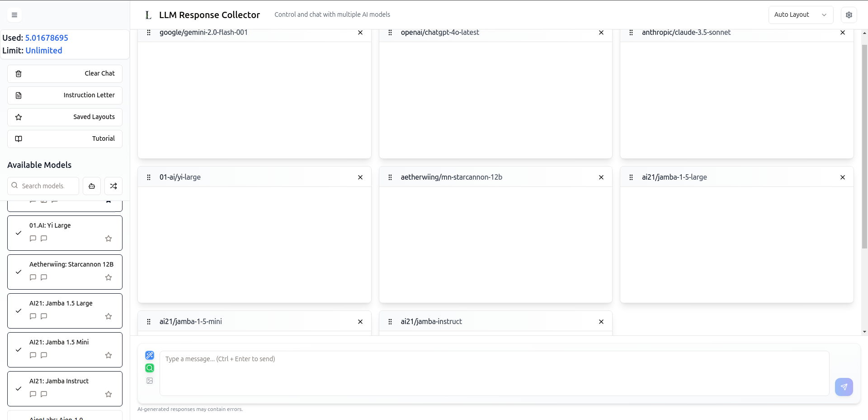Click the scrollbar up arrow of chat panels
Screen dimensions: 868x420
[x=864, y=33]
